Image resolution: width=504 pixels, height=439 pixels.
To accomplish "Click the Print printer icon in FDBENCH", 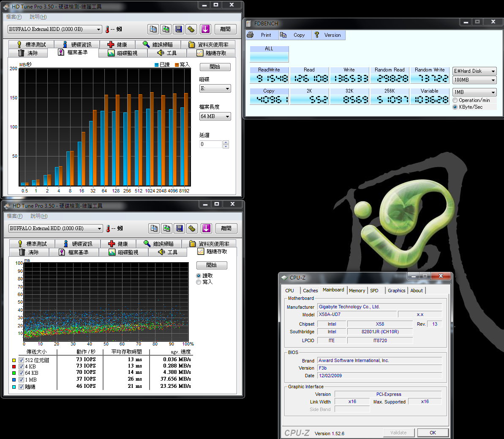I will coord(251,35).
